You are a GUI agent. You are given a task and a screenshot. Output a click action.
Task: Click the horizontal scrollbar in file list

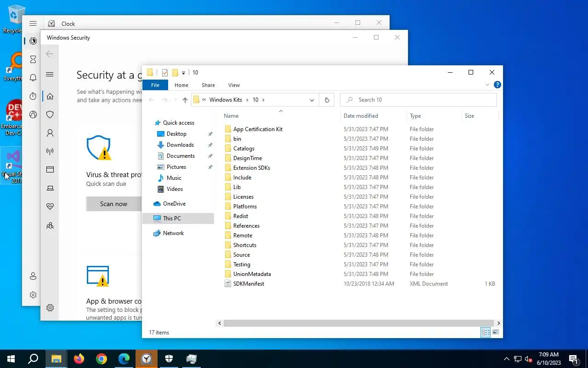point(358,323)
